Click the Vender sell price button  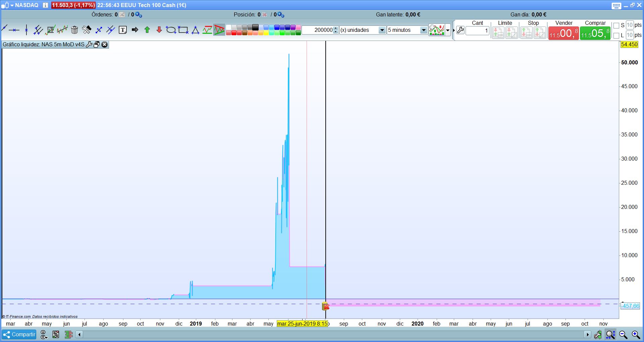[563, 33]
